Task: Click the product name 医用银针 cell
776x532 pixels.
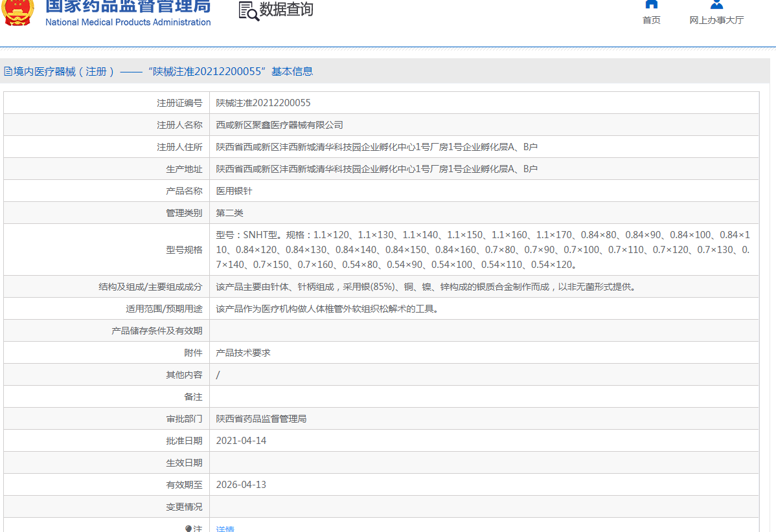Action: [234, 191]
